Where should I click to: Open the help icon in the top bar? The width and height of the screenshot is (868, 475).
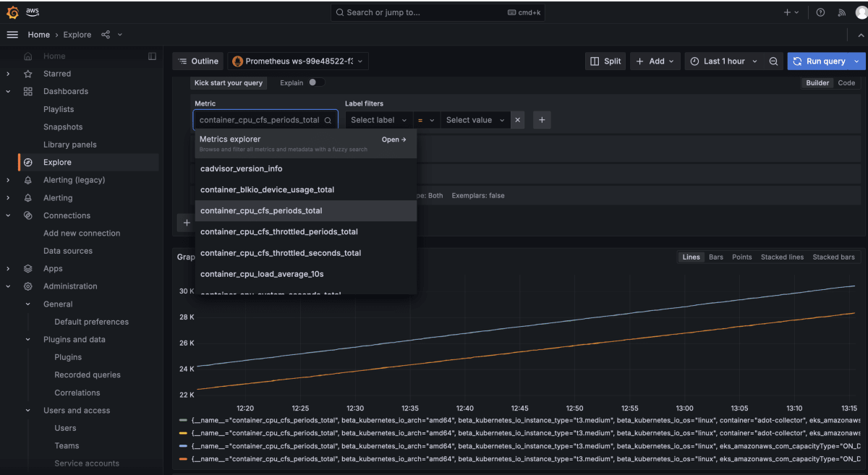point(820,12)
